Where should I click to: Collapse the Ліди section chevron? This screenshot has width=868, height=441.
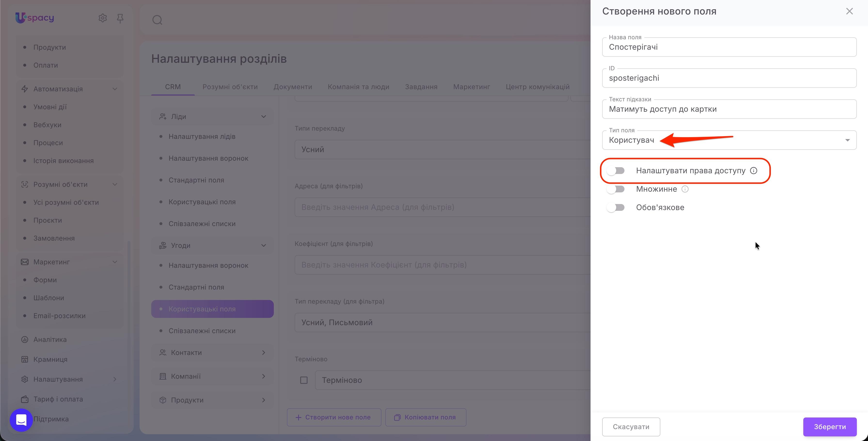coord(263,117)
